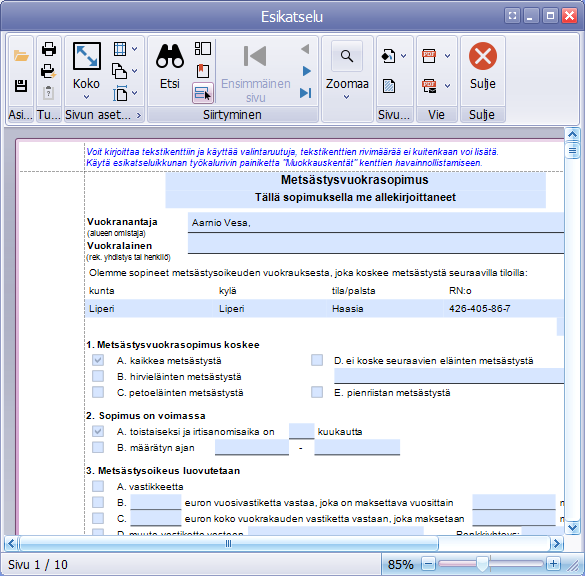Check option B. hirvieläinten metsästystä
Image resolution: width=585 pixels, height=576 pixels.
98,376
